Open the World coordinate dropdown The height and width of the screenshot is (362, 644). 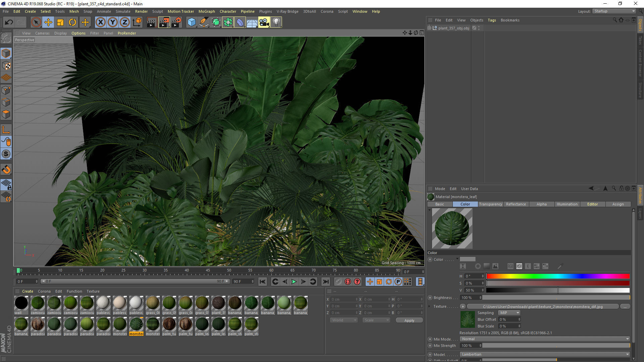click(x=344, y=320)
